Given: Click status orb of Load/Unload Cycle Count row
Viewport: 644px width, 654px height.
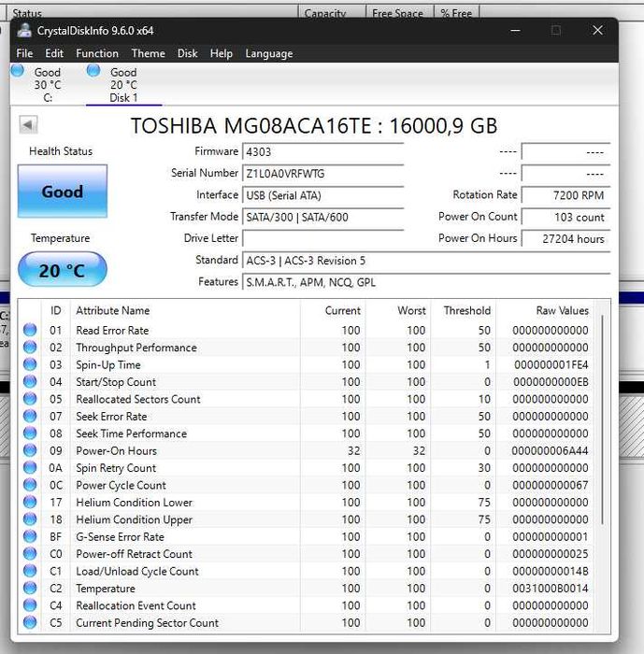Looking at the screenshot, I should (30, 571).
